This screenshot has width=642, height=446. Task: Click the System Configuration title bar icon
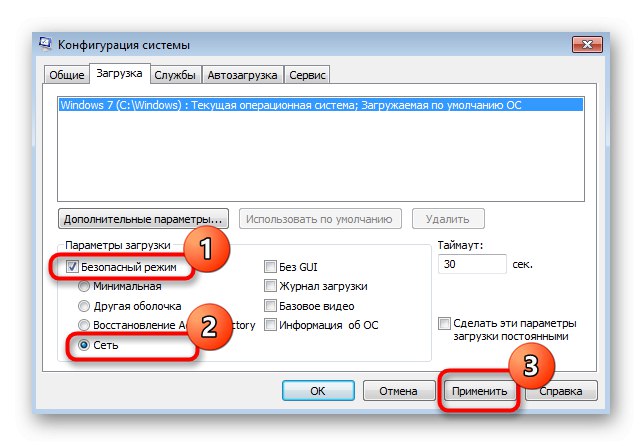[x=45, y=43]
